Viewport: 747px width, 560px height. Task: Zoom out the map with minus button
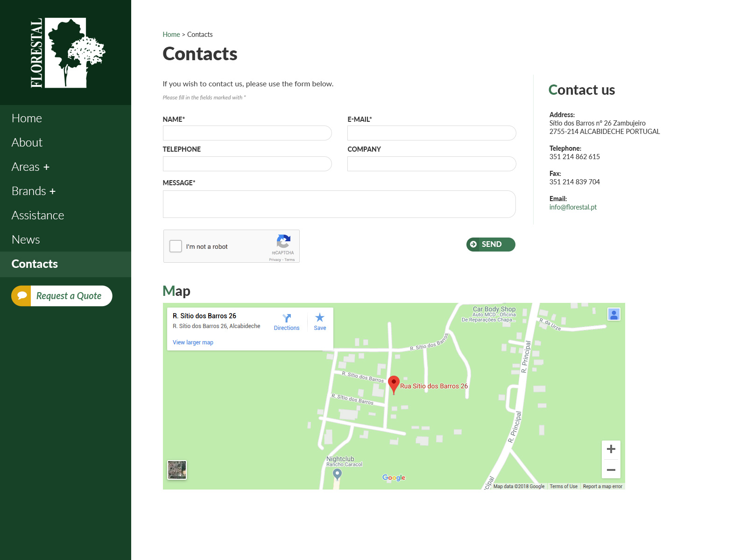pyautogui.click(x=611, y=469)
